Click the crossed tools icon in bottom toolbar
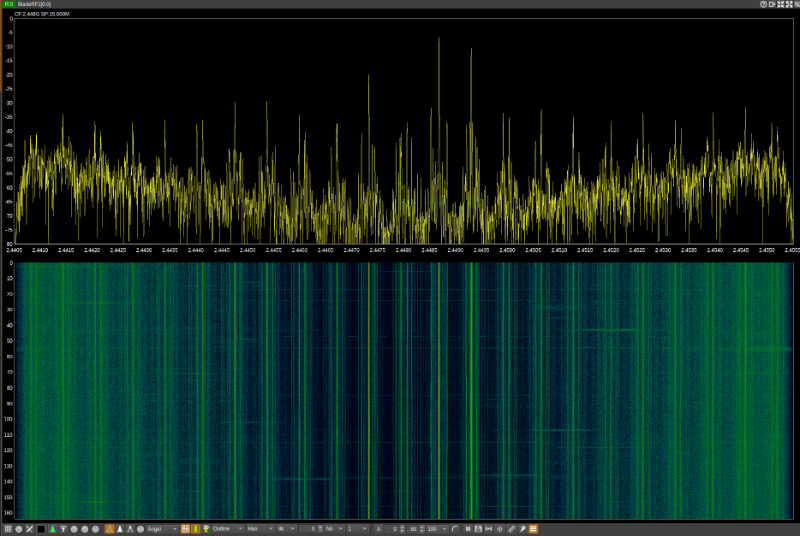 [30, 528]
